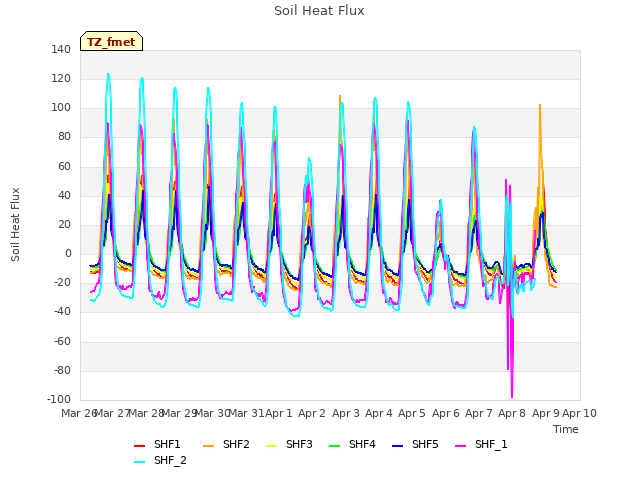This screenshot has width=640, height=480.
Task: Click the Mar 26 x-axis label
Action: coord(79,413)
